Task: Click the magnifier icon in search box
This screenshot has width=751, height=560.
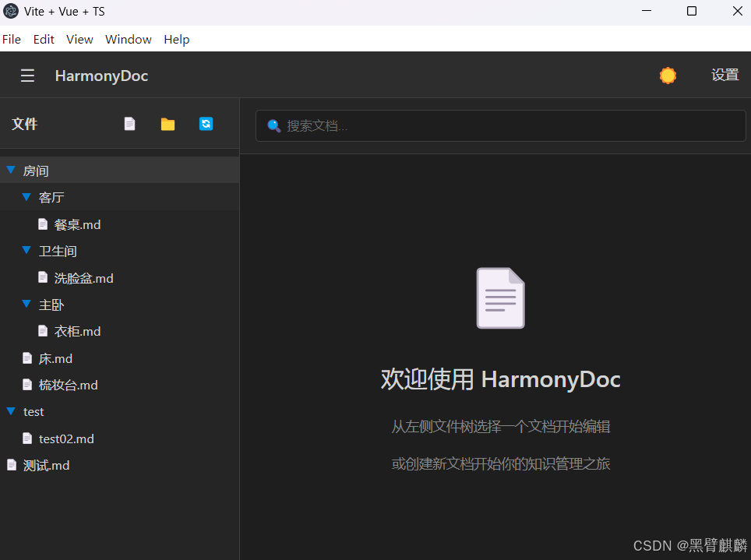Action: click(x=274, y=125)
